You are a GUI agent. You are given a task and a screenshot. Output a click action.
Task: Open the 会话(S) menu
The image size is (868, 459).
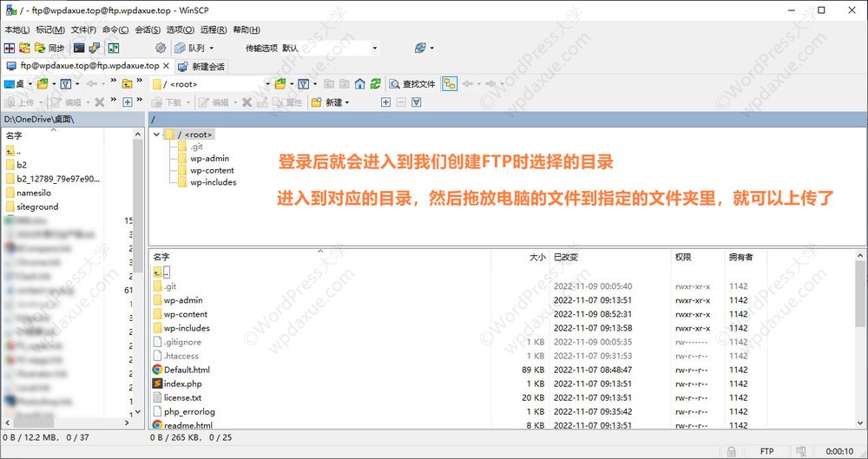[x=148, y=30]
